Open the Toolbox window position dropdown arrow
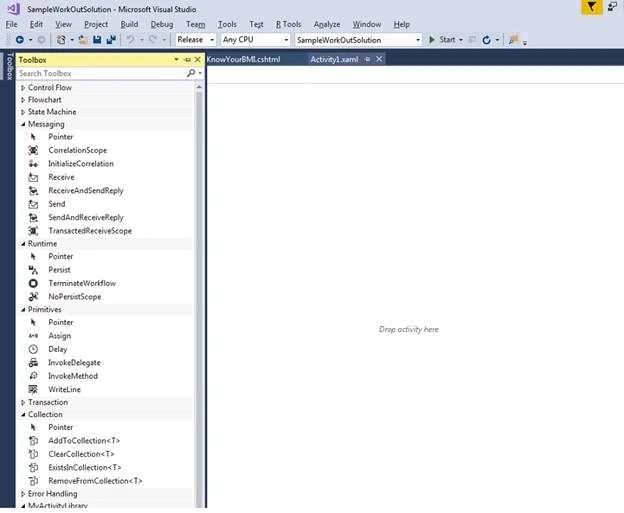 click(x=176, y=60)
